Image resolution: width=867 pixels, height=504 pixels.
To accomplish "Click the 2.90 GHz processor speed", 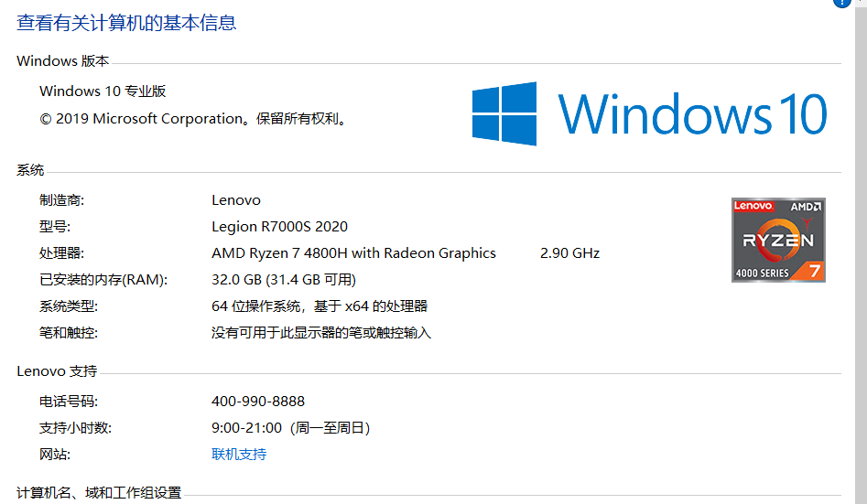I will 569,252.
